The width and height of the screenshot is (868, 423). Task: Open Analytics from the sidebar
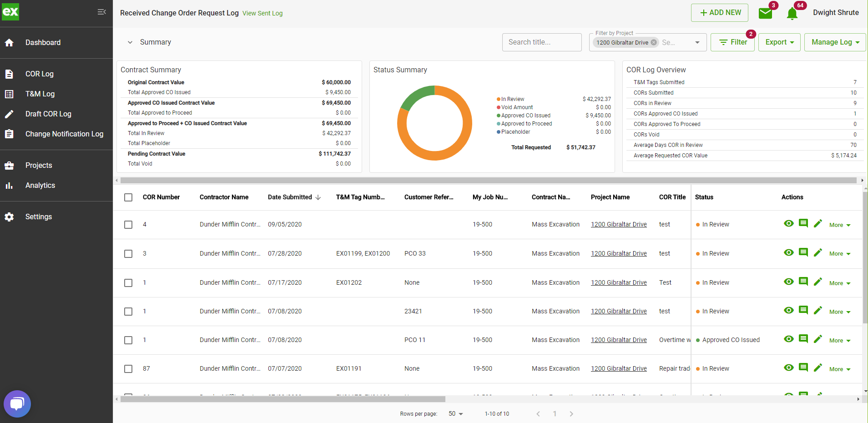pyautogui.click(x=40, y=185)
